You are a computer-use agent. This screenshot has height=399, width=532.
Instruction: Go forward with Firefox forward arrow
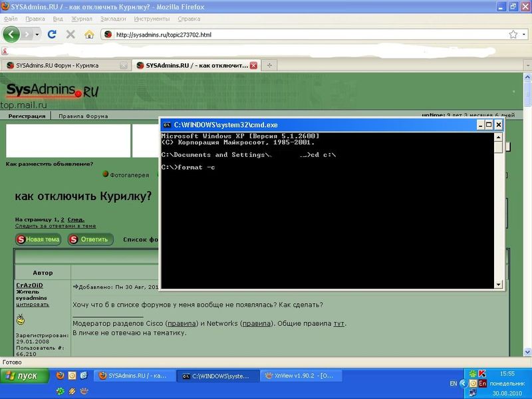27,35
